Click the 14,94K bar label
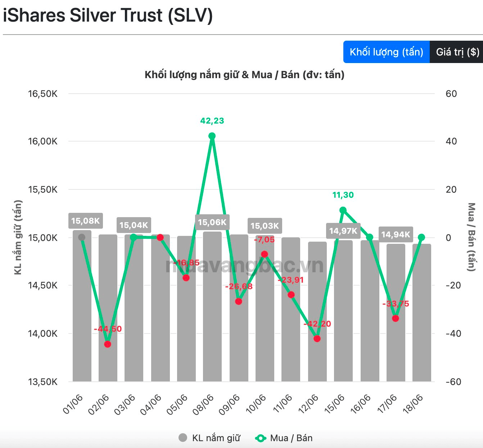 click(x=396, y=234)
